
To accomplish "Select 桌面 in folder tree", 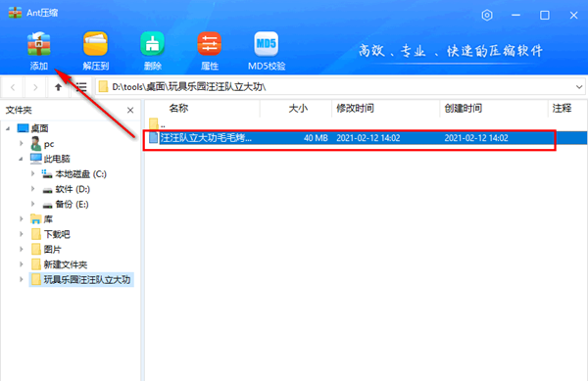I will point(33,128).
